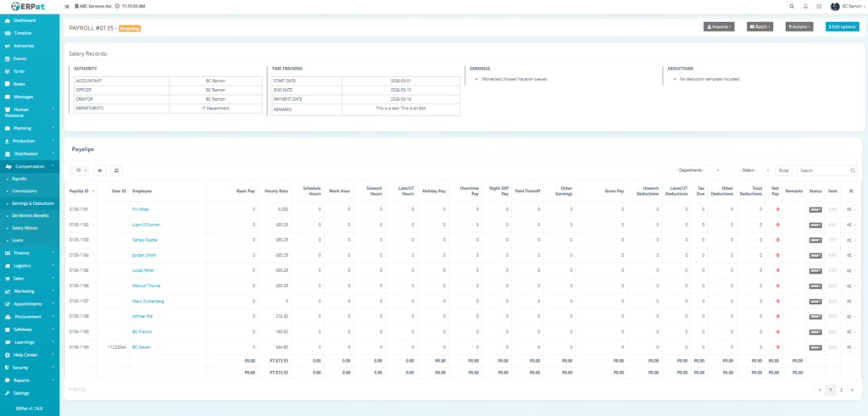Toggle the sidebar with the hamburger icon

68,6
